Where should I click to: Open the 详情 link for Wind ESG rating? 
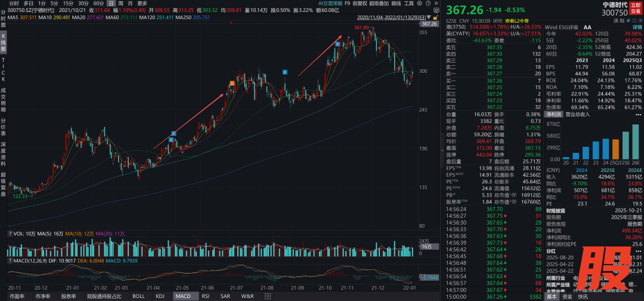tap(634, 27)
